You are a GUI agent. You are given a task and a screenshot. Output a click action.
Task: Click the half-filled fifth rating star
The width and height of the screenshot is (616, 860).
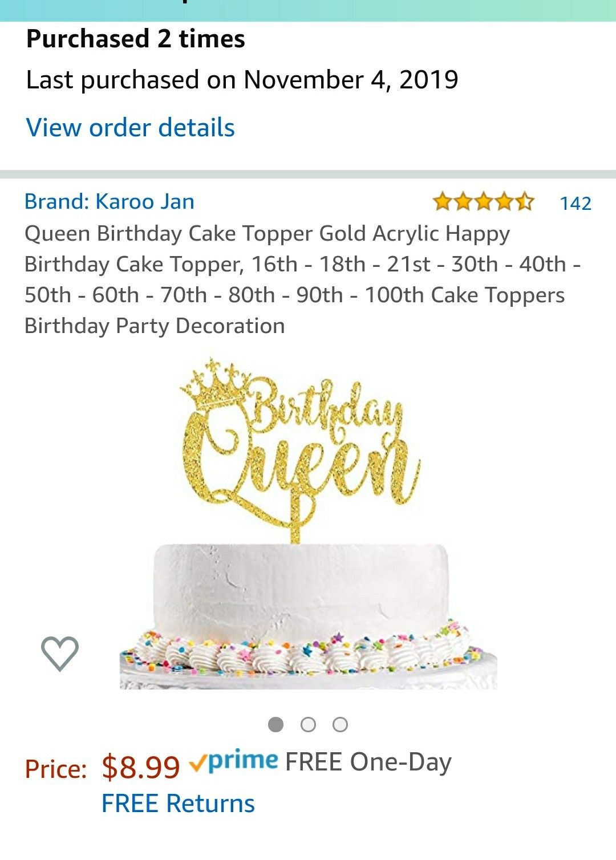coord(525,202)
